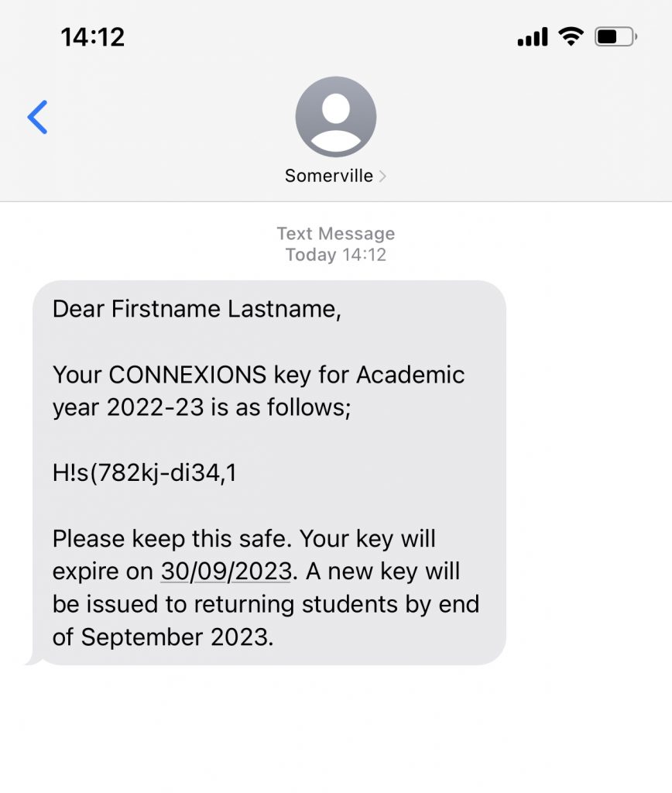Screen dimensions: 672x793
Task: Tap the "Please keep this safe" sentence
Action: click(173, 539)
